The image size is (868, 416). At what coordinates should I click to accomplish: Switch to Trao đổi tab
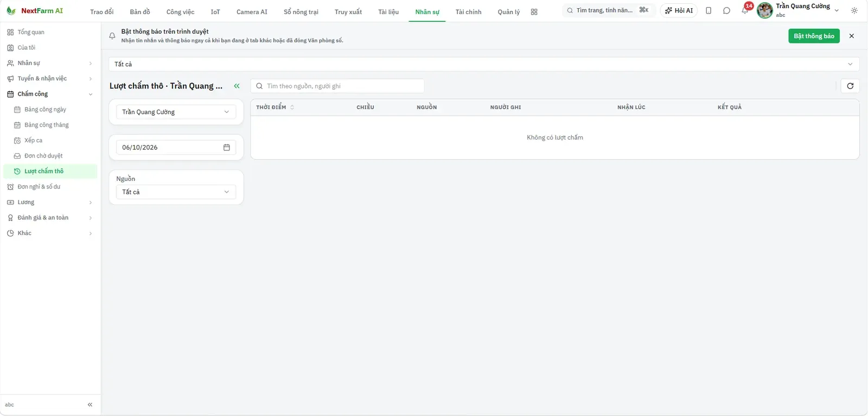tap(102, 12)
